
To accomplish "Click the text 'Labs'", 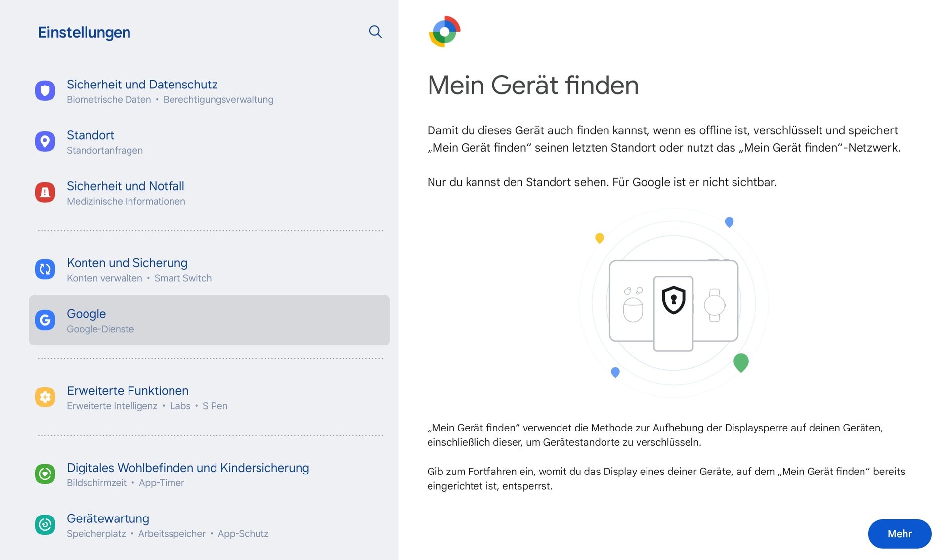I will pos(180,406).
